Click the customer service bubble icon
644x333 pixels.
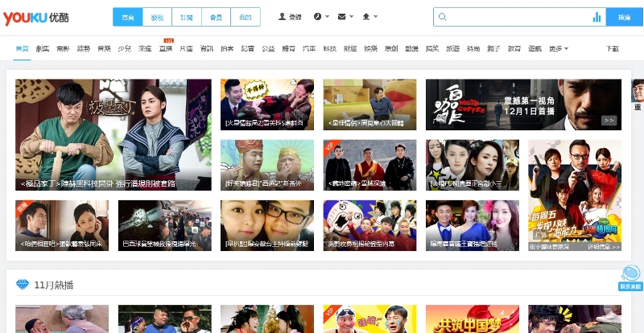631,273
